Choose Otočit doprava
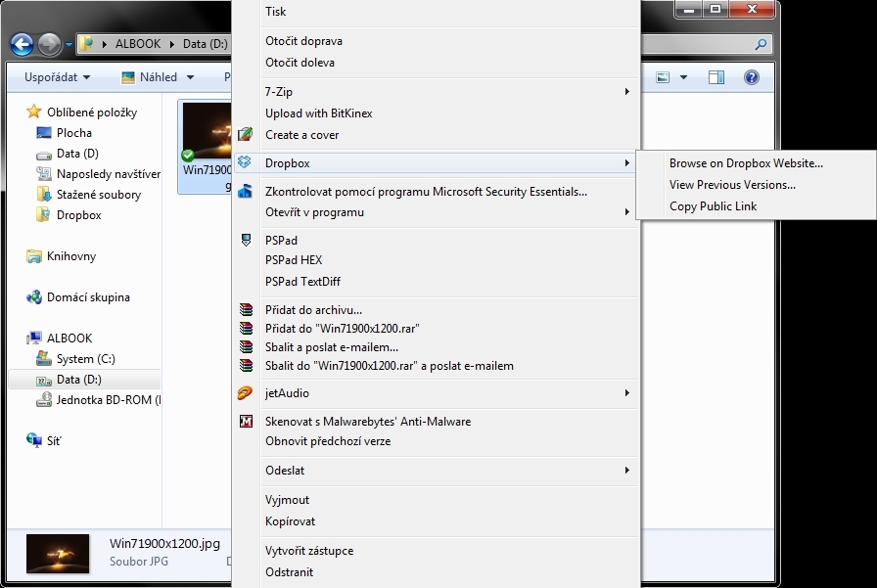This screenshot has width=877, height=588. 436,41
